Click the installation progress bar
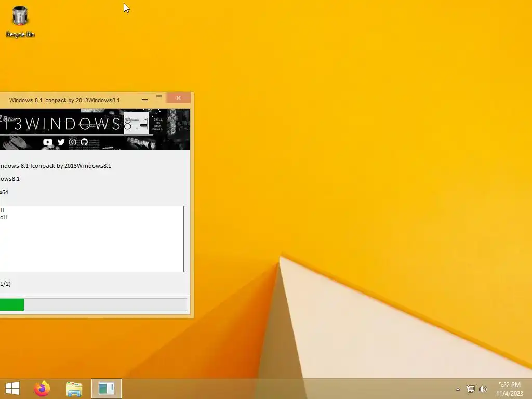The width and height of the screenshot is (532, 399). click(94, 304)
